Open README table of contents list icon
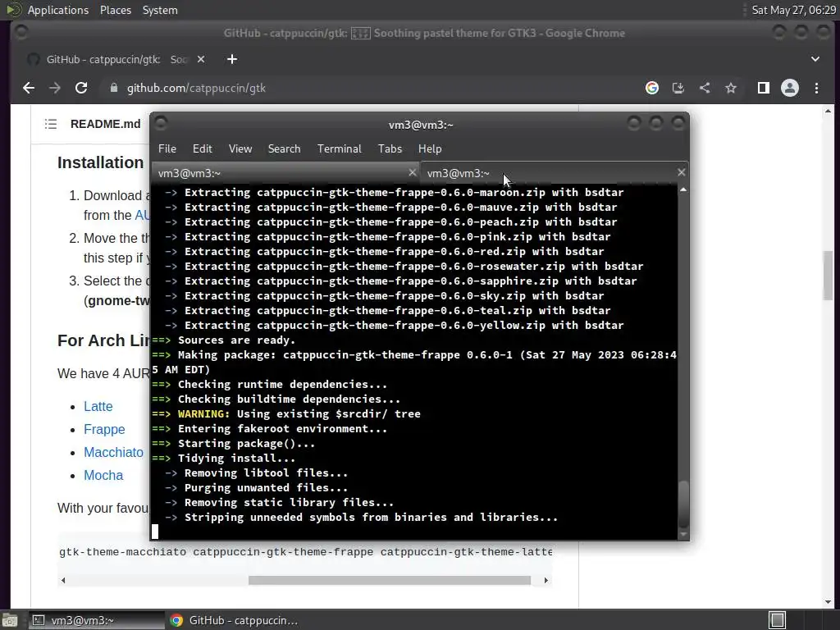This screenshot has width=840, height=630. pyautogui.click(x=50, y=125)
